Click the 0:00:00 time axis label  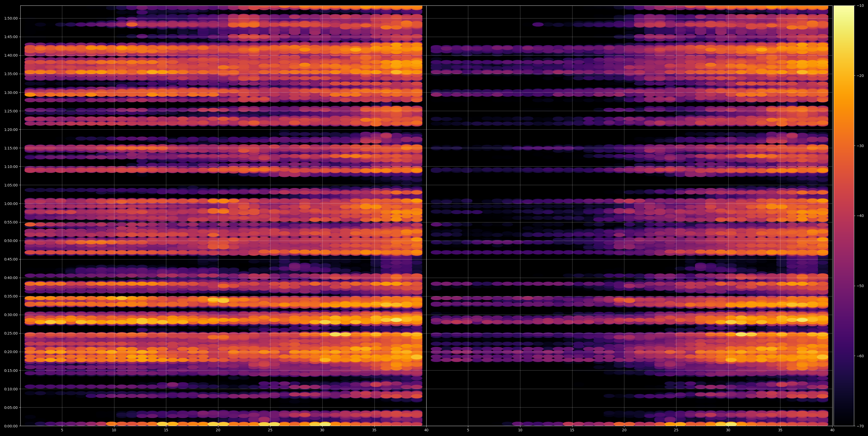pyautogui.click(x=11, y=426)
